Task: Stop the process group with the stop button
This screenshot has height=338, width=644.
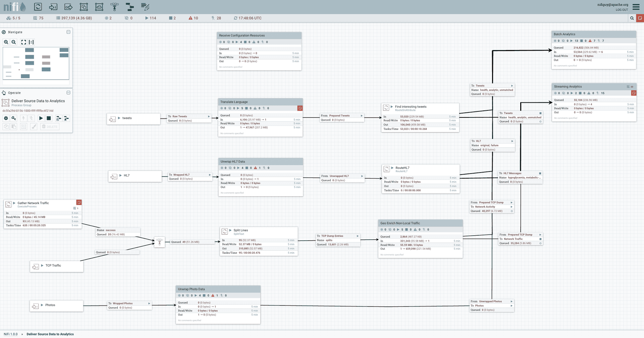Action: [x=49, y=118]
